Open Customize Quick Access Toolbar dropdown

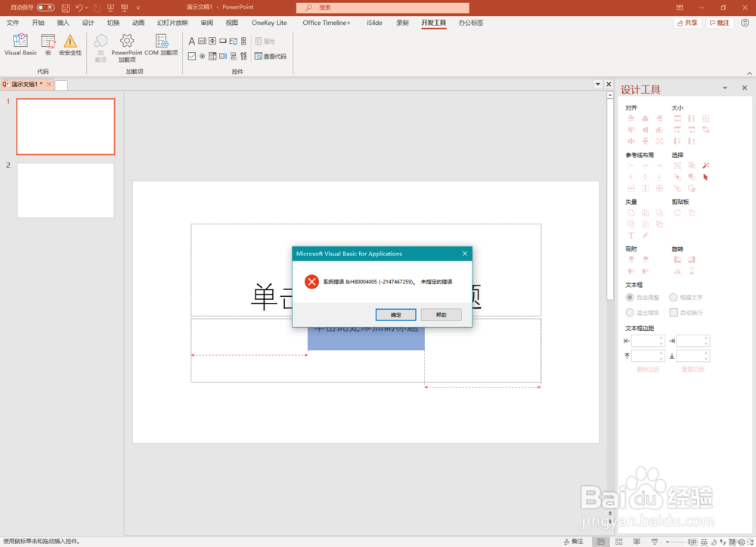click(x=138, y=8)
